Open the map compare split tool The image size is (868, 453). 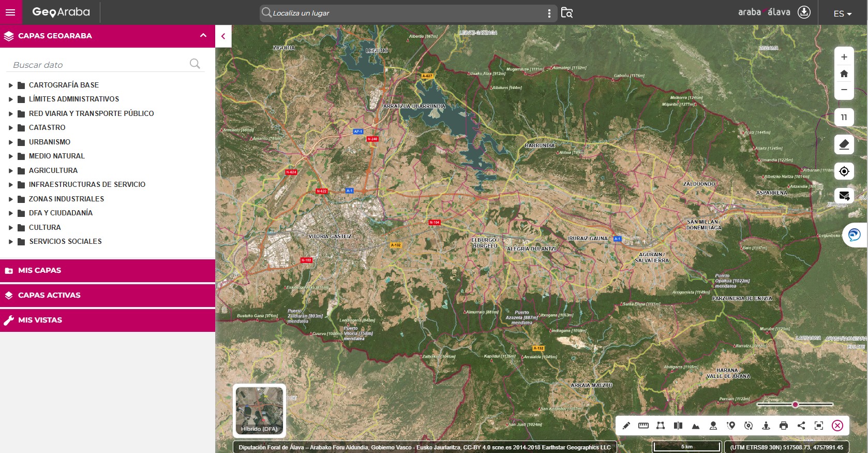pyautogui.click(x=678, y=426)
